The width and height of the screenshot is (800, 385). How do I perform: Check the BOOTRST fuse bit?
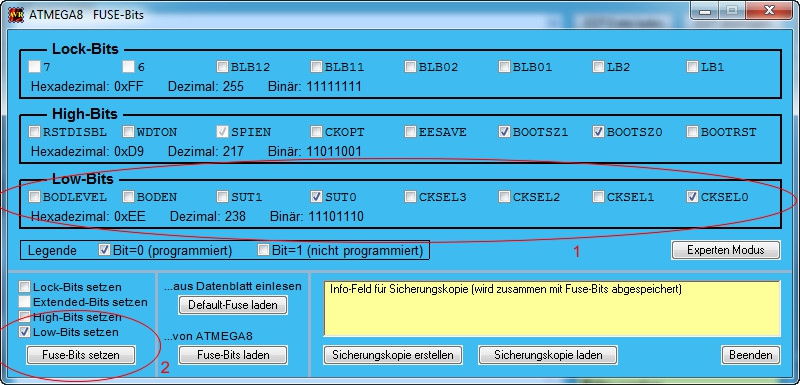(x=692, y=132)
